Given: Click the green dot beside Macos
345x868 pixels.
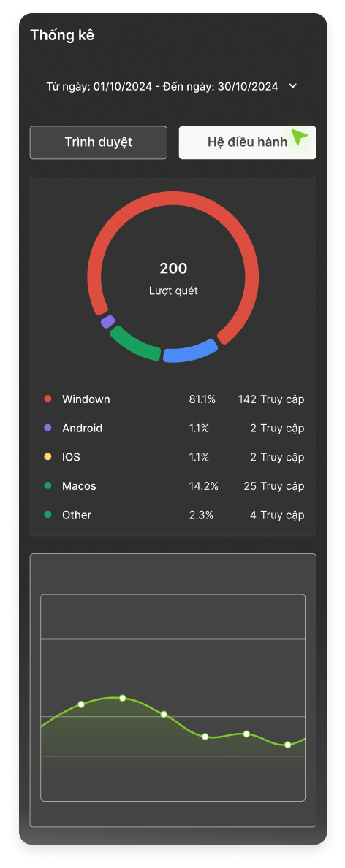Looking at the screenshot, I should [x=48, y=485].
